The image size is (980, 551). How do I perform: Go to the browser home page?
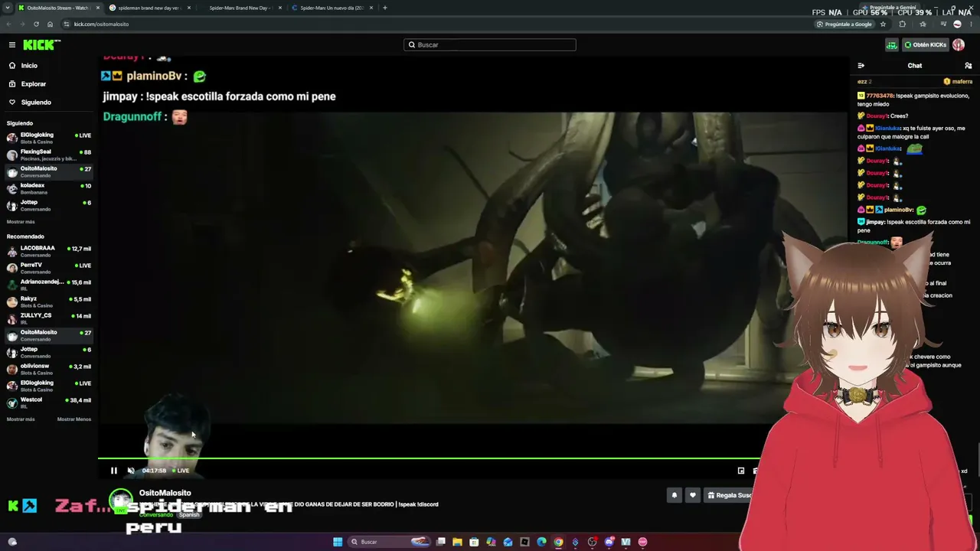click(50, 24)
